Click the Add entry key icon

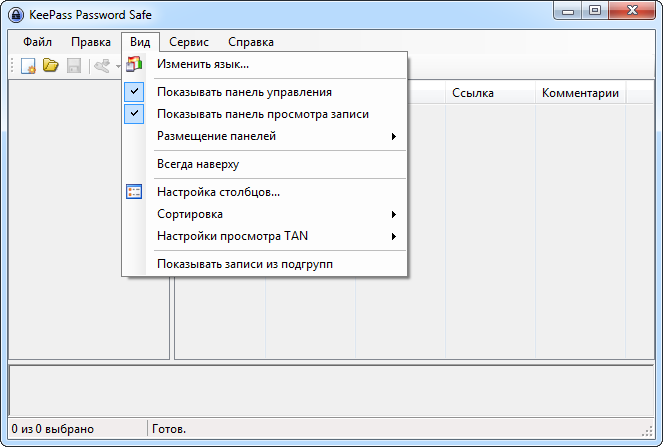coord(101,66)
